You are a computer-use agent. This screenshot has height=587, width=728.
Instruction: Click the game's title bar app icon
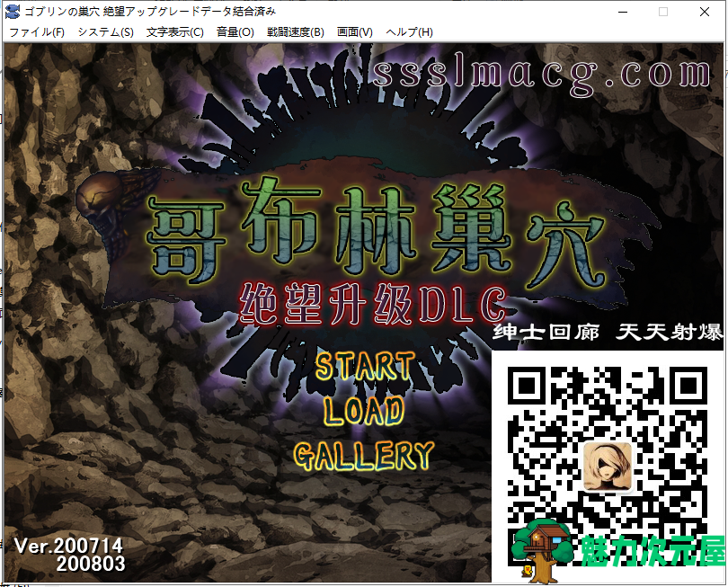pyautogui.click(x=13, y=12)
